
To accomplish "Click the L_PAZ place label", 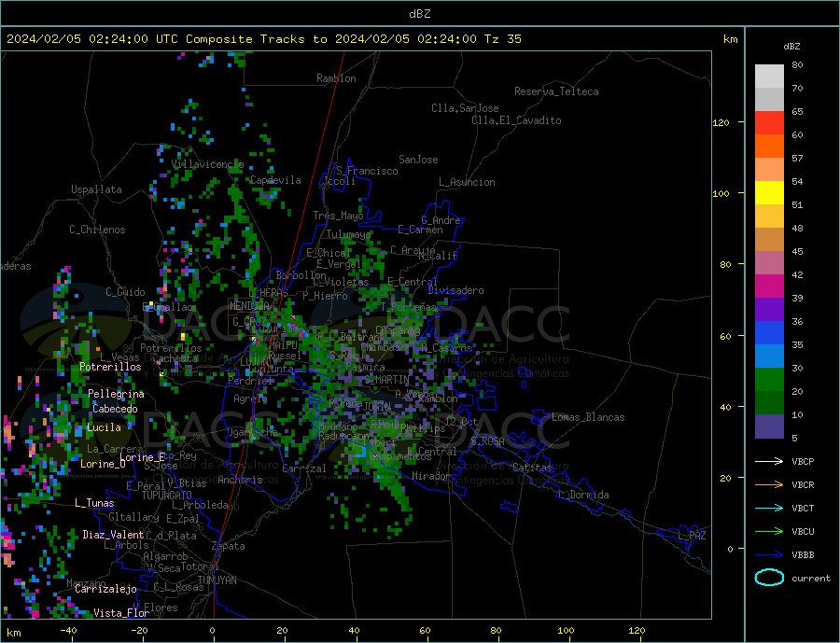I will pyautogui.click(x=692, y=536).
